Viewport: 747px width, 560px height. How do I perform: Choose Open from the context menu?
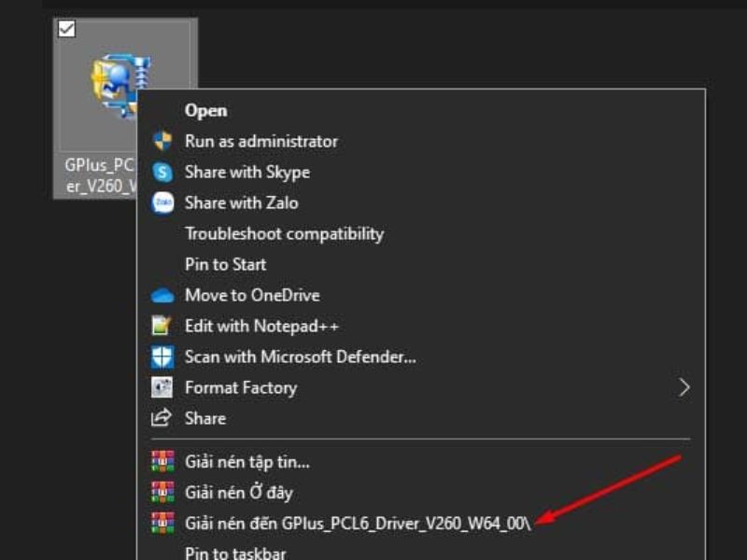[x=205, y=110]
